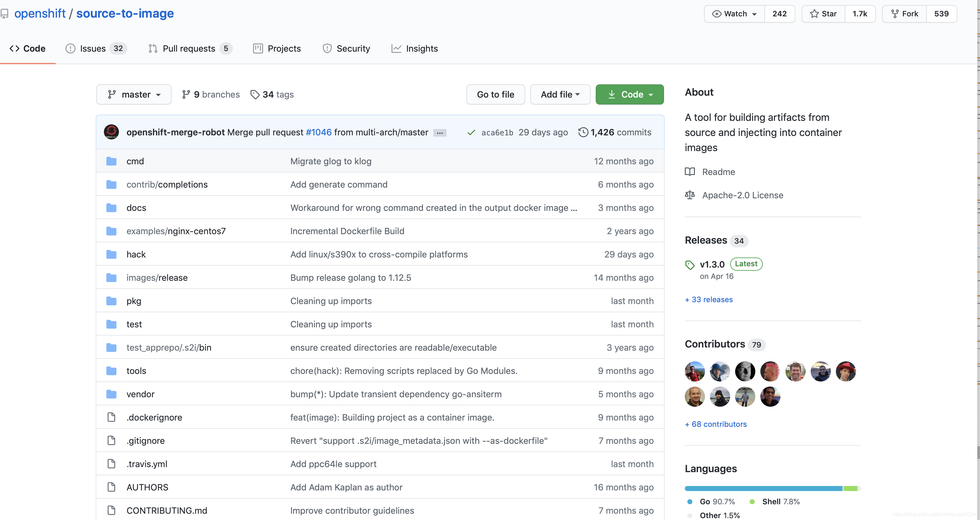Open the contrib/completions folder
This screenshot has height=520, width=980.
(167, 184)
